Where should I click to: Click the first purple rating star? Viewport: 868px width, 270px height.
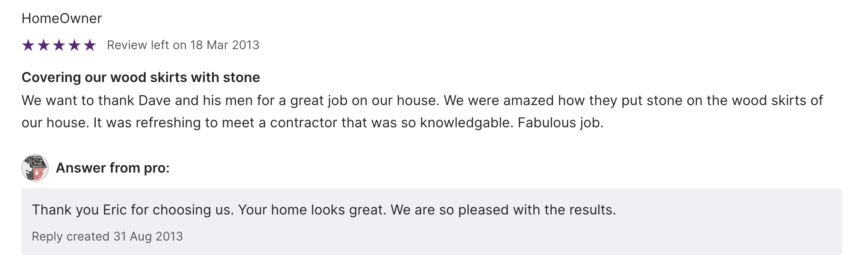(28, 45)
